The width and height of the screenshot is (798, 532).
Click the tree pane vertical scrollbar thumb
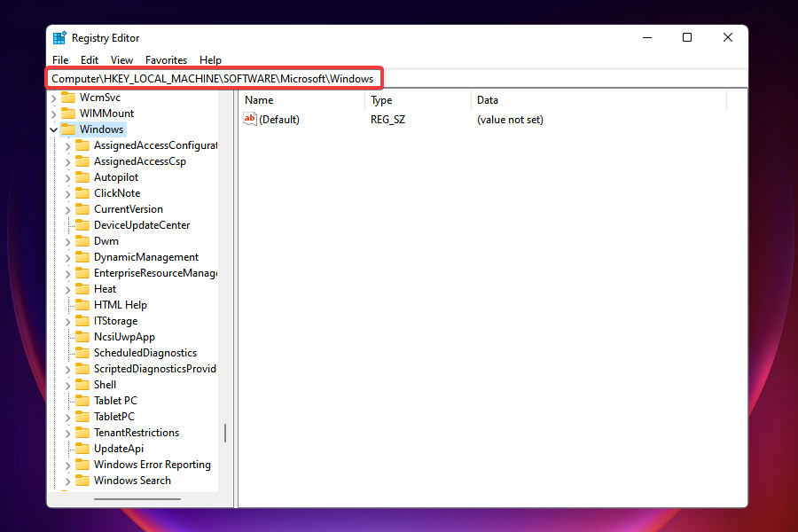tap(225, 434)
